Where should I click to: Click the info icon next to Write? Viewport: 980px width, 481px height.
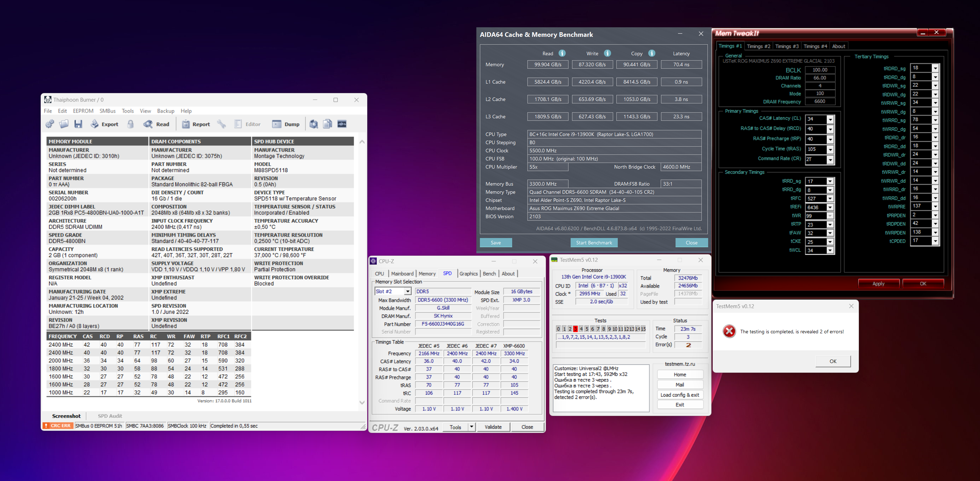[x=607, y=53]
